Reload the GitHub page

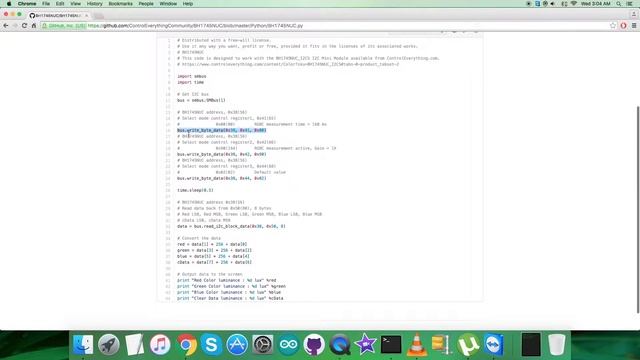24,25
